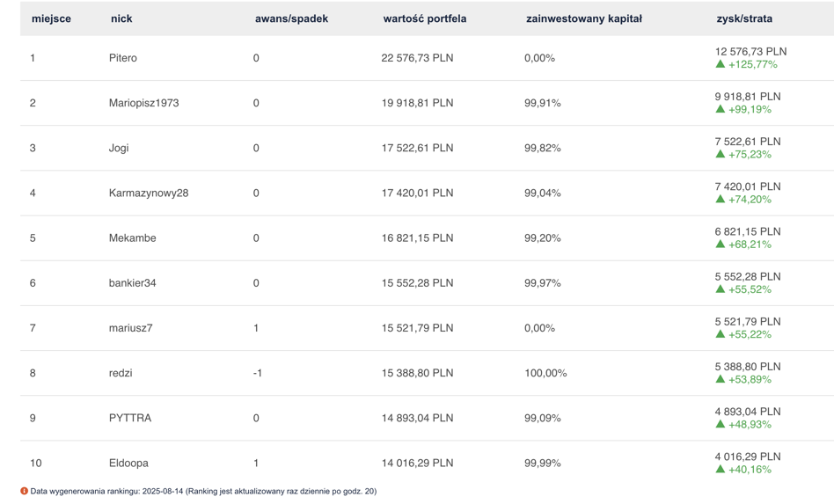Click the zainwestowany kapitał column header
834x504 pixels.
coord(584,18)
